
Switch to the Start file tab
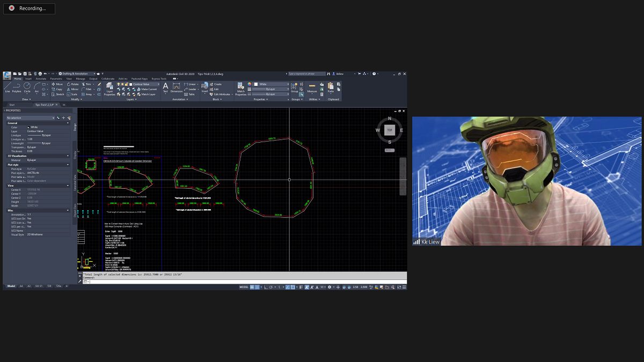click(12, 105)
